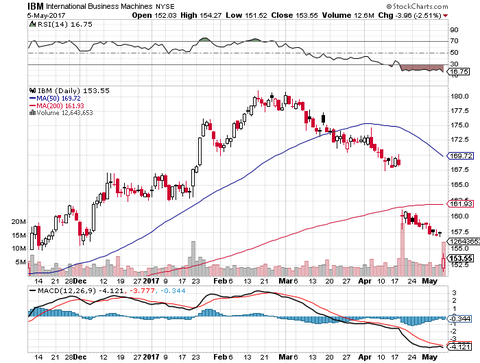
Task: Click the Dec label under the price chart
Action: pyautogui.click(x=80, y=281)
